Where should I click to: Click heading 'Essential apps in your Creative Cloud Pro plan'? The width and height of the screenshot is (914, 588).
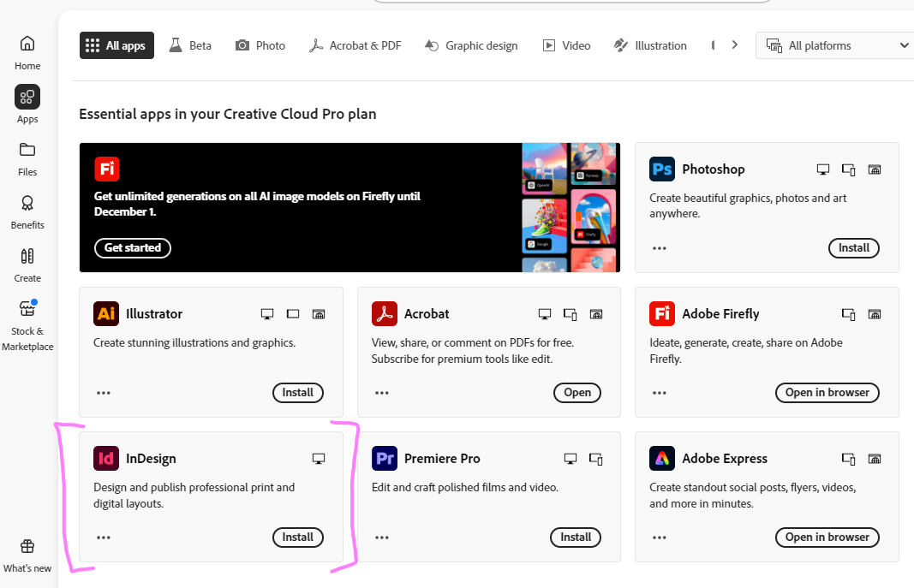(x=228, y=114)
